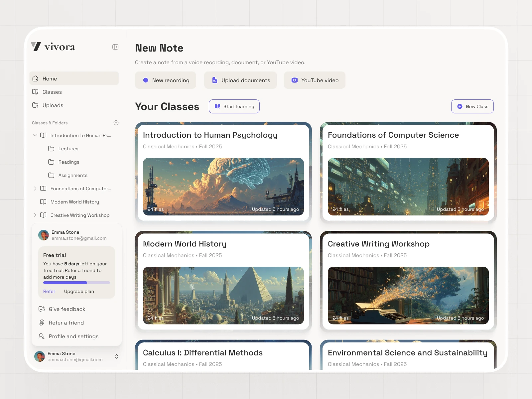
Task: Click the video play icon in YouTube video
Action: click(295, 80)
